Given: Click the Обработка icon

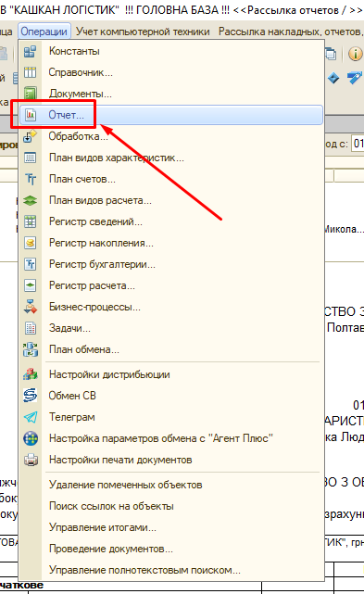Looking at the screenshot, I should coord(31,136).
